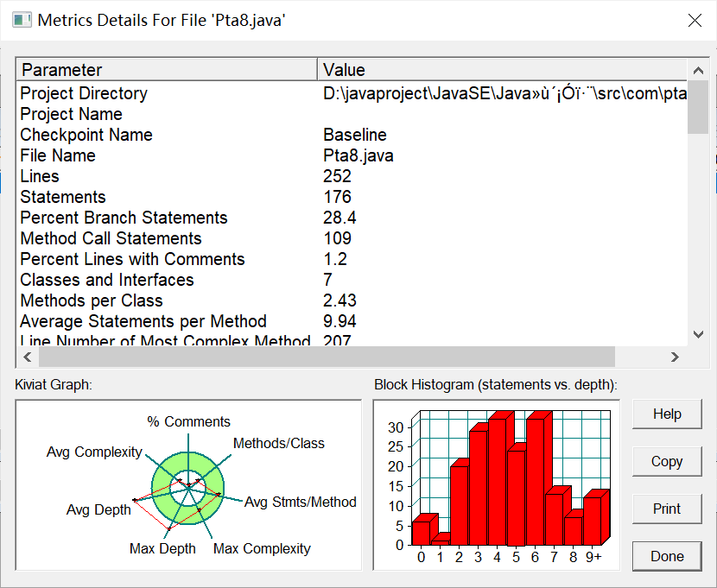The image size is (717, 588).
Task: Click the Baseline checkpoint value
Action: pos(355,135)
